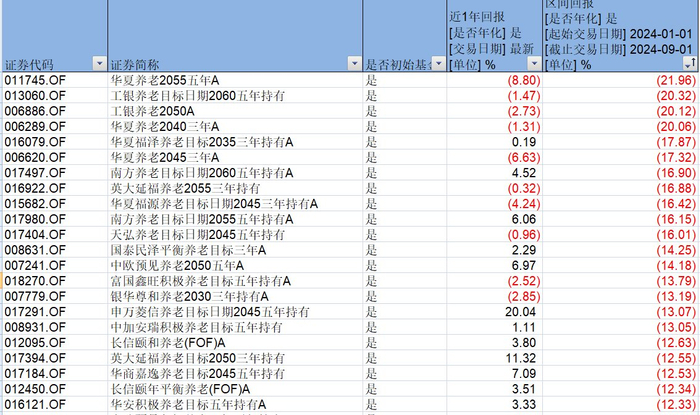Viewport: 700px width, 415px height.
Task: Click fund name 申万菱信养老目标日期2045五年持有
Action: tap(210, 312)
